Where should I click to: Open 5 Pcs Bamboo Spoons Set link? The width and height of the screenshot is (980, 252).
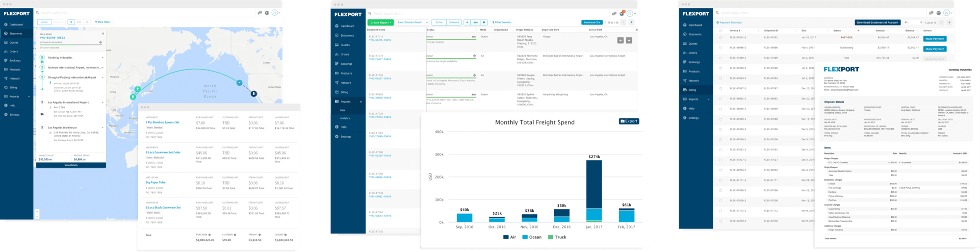coord(162,122)
